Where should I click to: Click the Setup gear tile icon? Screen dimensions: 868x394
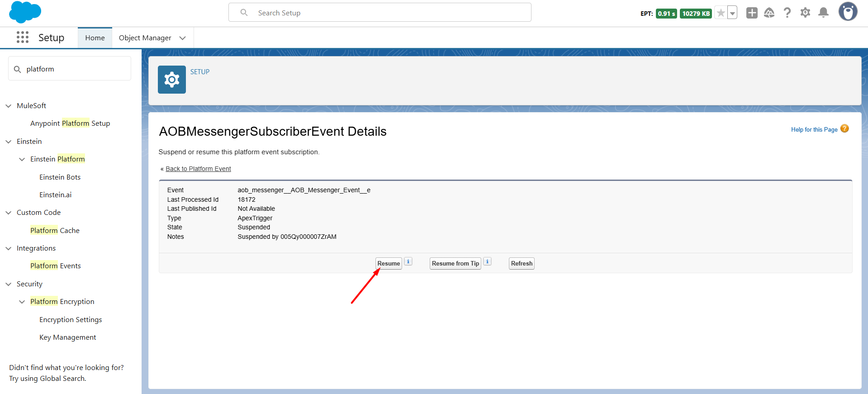click(172, 80)
